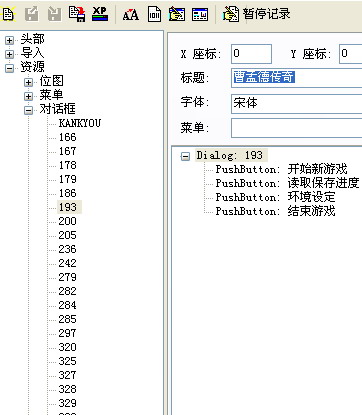Viewport: 362px width, 415px height.
Task: Select dialog 200 in resource tree
Action: point(68,221)
